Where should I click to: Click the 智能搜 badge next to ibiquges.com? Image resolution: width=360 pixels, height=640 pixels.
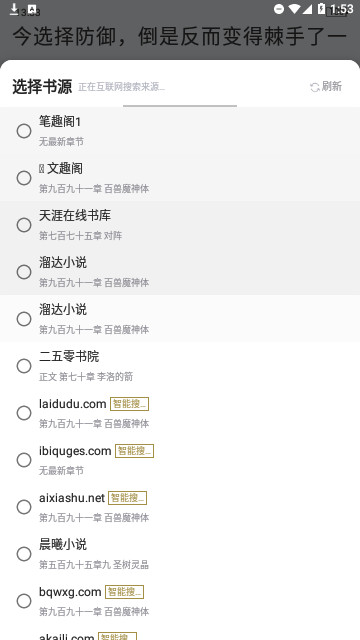coord(134,451)
